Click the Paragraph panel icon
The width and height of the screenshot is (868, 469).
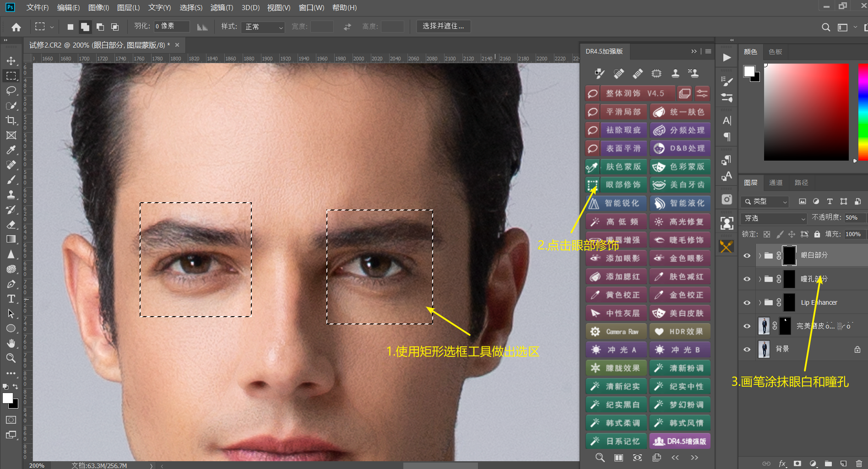(x=727, y=137)
